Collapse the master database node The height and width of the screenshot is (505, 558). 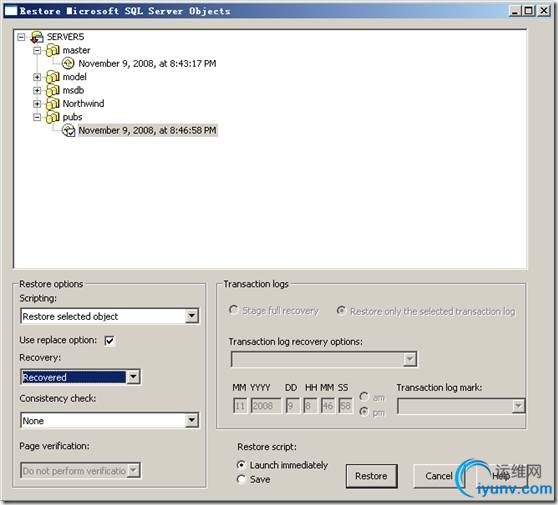37,50
